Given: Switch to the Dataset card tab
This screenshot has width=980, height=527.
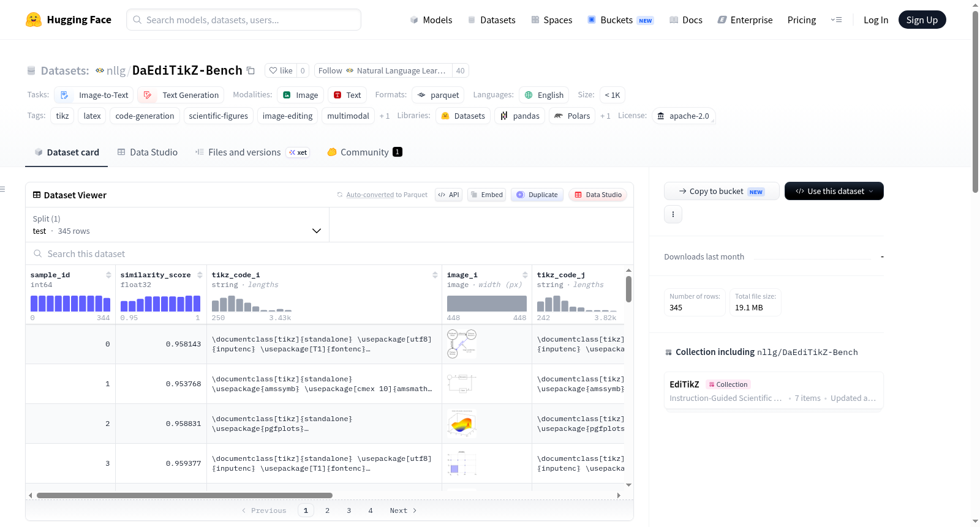Looking at the screenshot, I should pos(67,152).
